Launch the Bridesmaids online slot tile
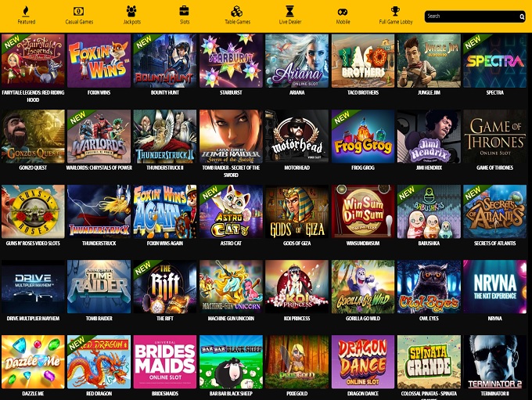Image resolution: width=532 pixels, height=400 pixels. [x=165, y=362]
